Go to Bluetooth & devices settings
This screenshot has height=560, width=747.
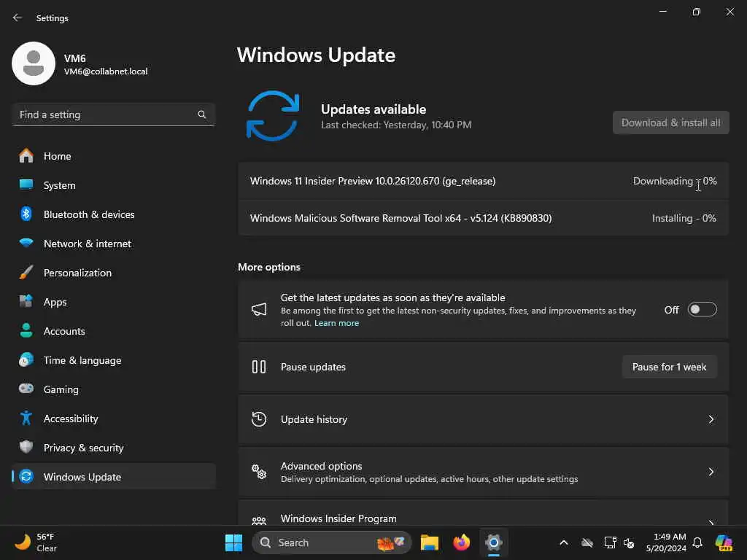[x=89, y=214]
